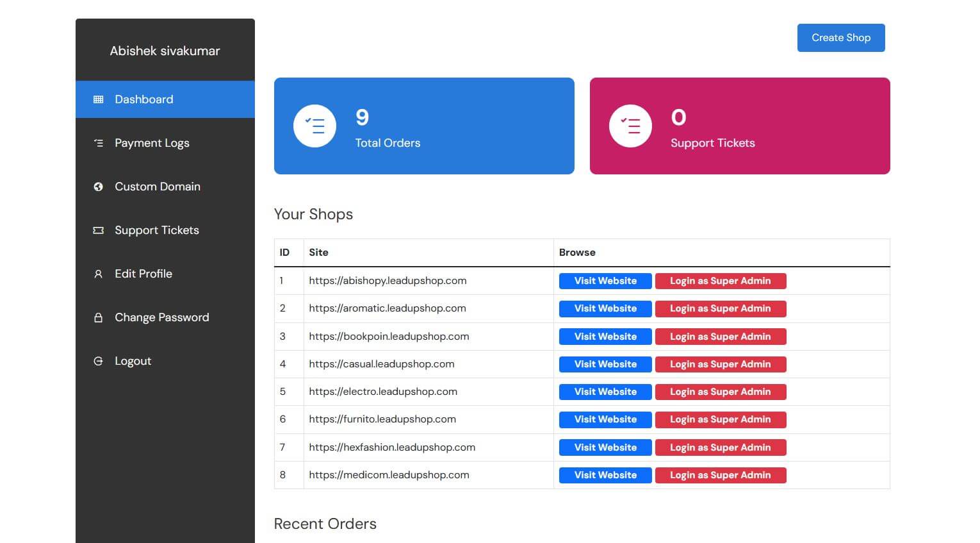Viewport: 980px width, 543px height.
Task: Click the furnito.leadupshop.com site URL
Action: (x=382, y=419)
